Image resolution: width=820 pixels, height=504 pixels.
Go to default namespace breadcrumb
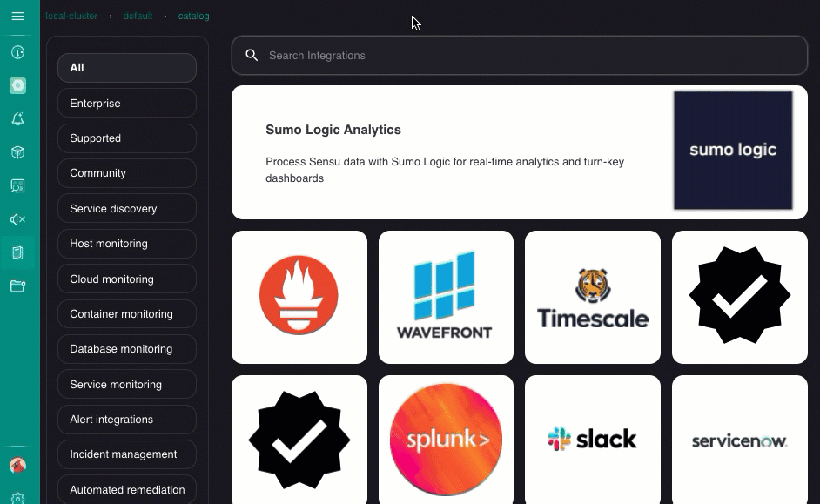(138, 17)
